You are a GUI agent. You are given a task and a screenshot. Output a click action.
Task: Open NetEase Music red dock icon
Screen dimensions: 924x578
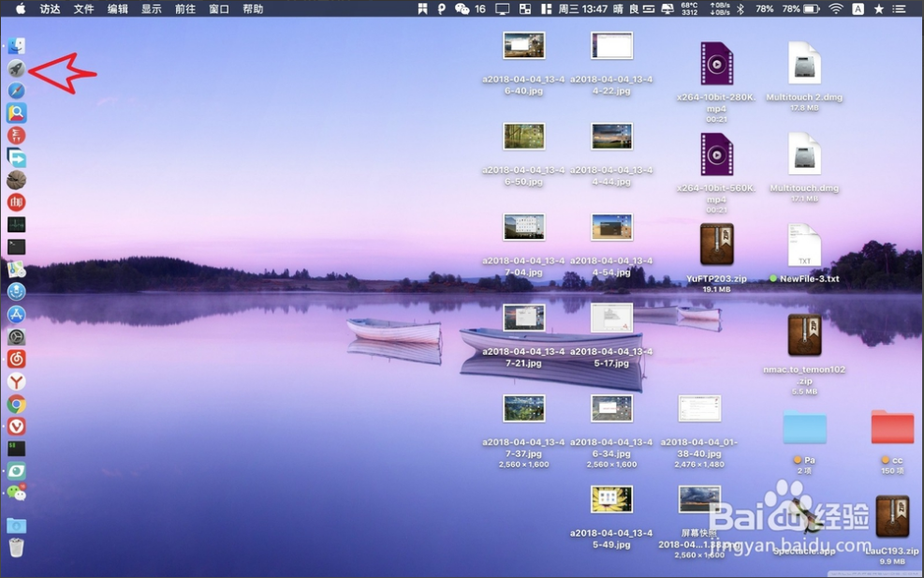point(16,360)
